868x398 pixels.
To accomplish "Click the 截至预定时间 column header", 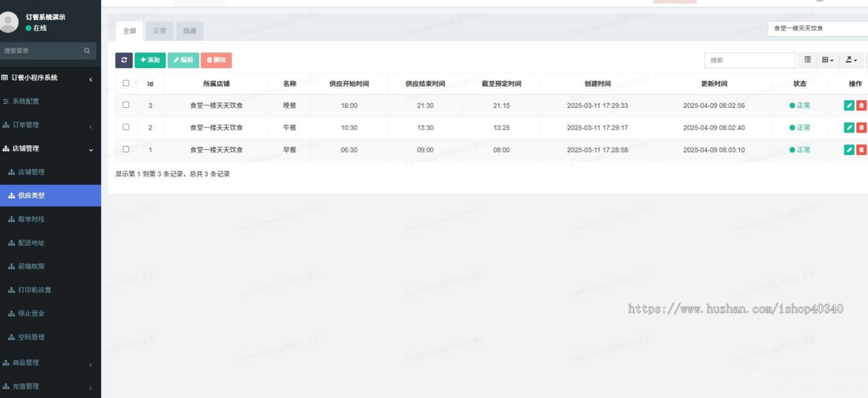I will point(501,84).
